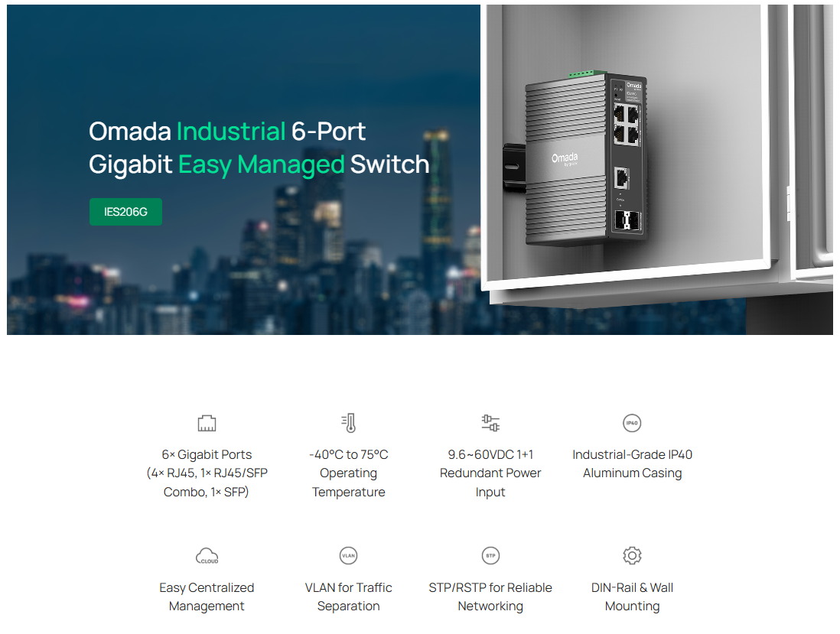The height and width of the screenshot is (634, 840).
Task: Click the Cloud centralized management icon
Action: (x=207, y=556)
